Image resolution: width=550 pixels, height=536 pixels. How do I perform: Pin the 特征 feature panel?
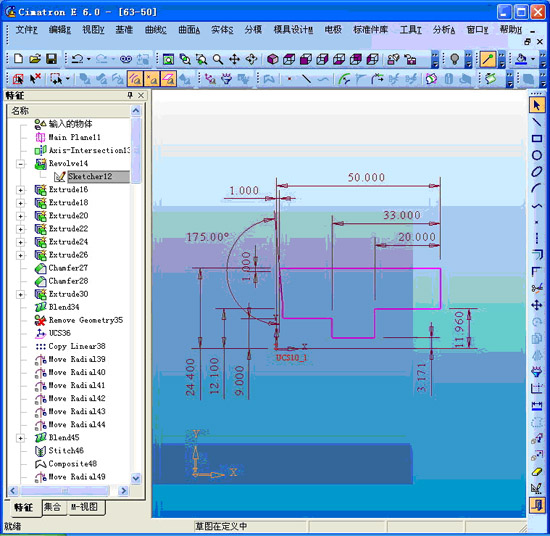click(x=130, y=95)
